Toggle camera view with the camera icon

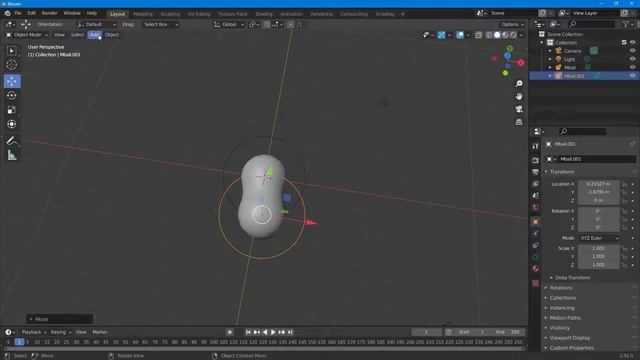click(x=519, y=109)
